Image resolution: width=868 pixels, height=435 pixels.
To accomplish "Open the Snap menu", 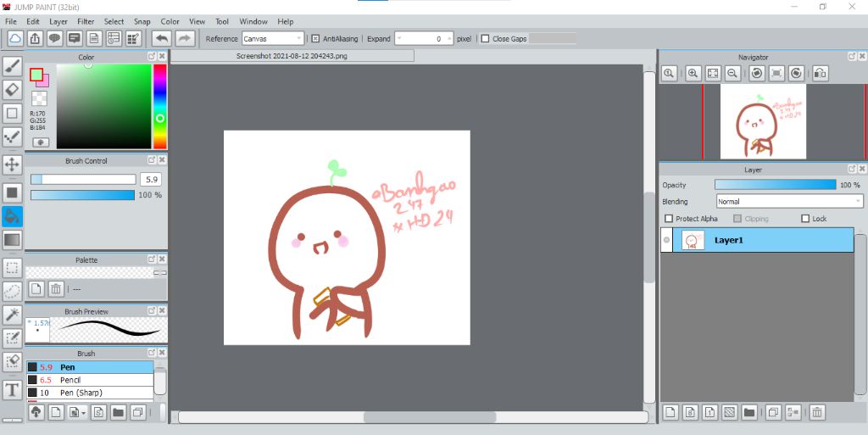I will (x=142, y=21).
